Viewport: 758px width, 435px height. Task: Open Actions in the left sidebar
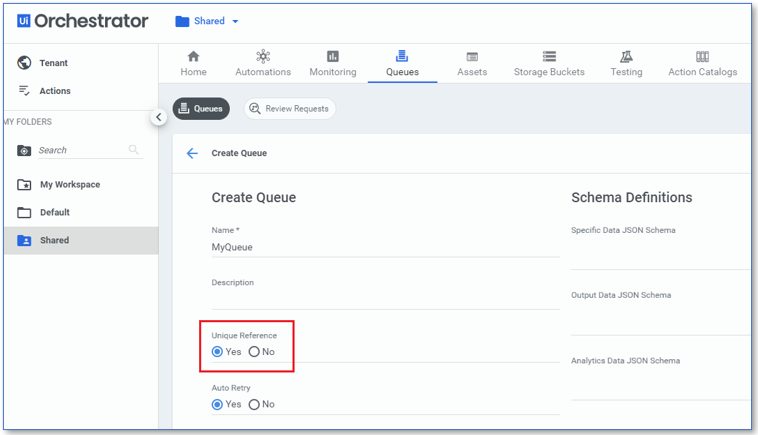pyautogui.click(x=55, y=91)
